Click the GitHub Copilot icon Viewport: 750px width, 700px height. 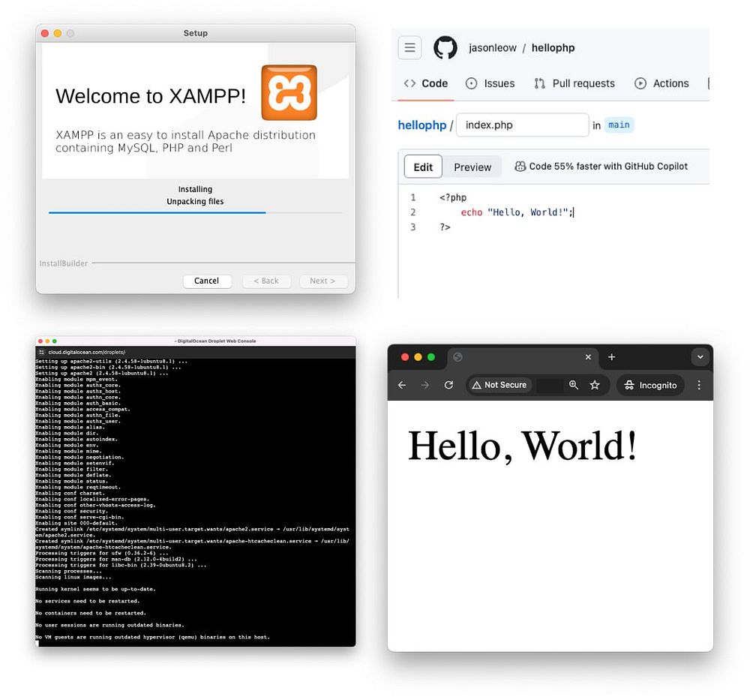520,166
